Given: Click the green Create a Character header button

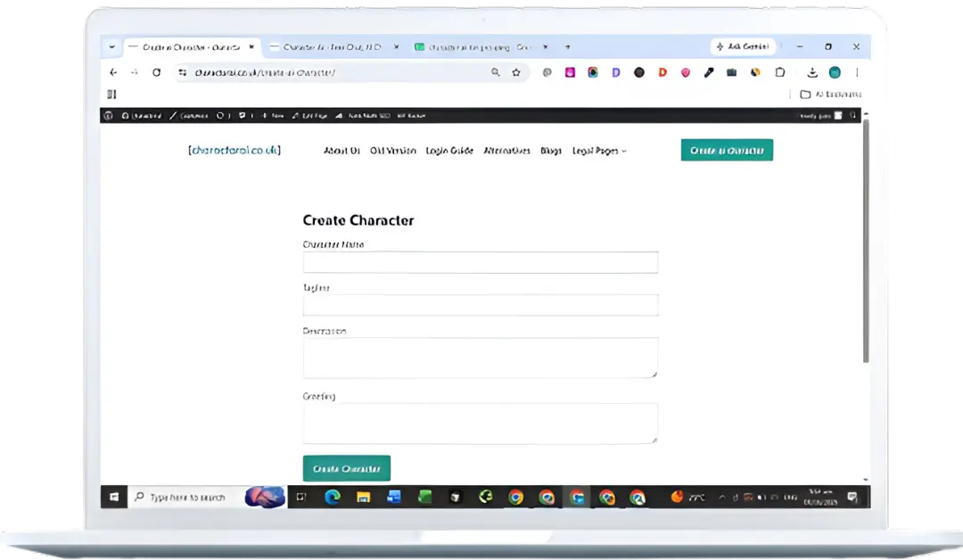Looking at the screenshot, I should (x=727, y=151).
